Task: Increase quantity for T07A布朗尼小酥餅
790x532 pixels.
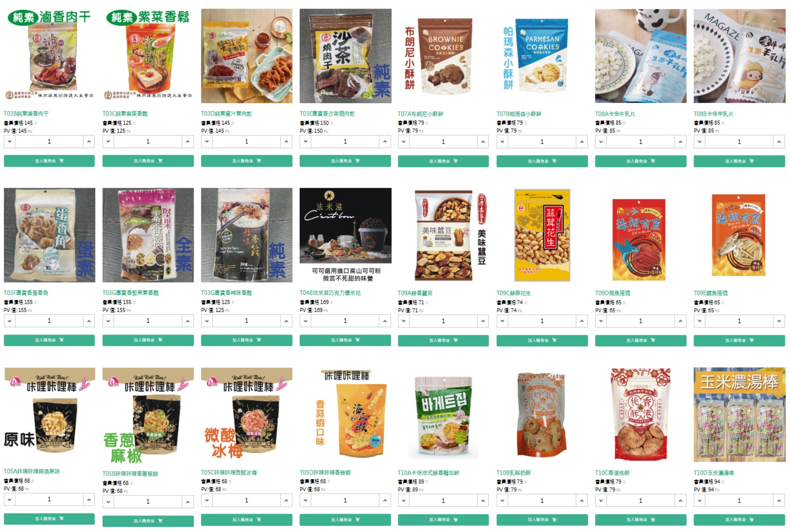Action: pos(483,142)
